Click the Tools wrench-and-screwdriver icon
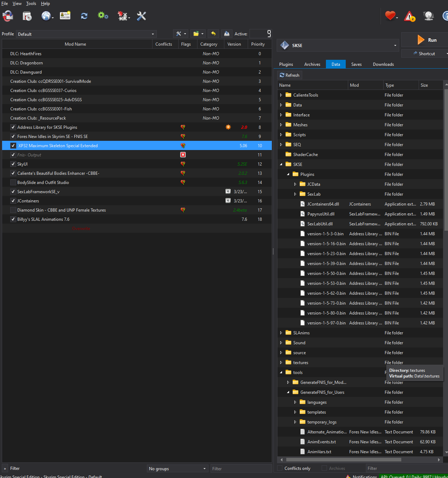 tap(141, 16)
